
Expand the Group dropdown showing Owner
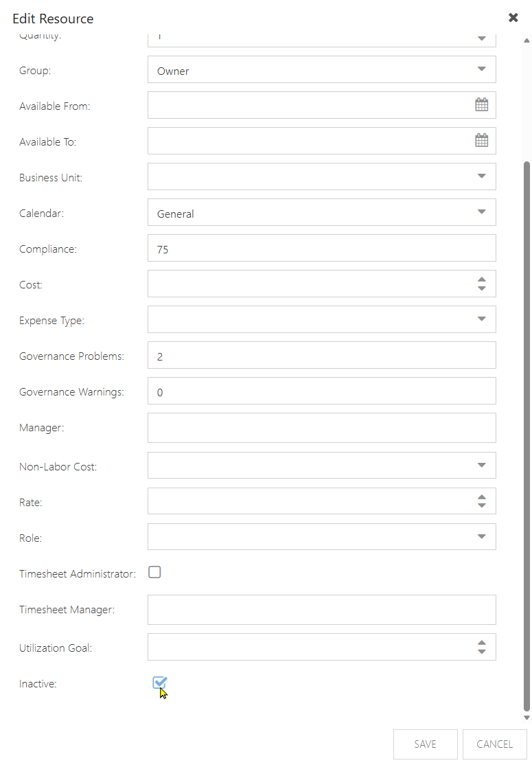[481, 69]
